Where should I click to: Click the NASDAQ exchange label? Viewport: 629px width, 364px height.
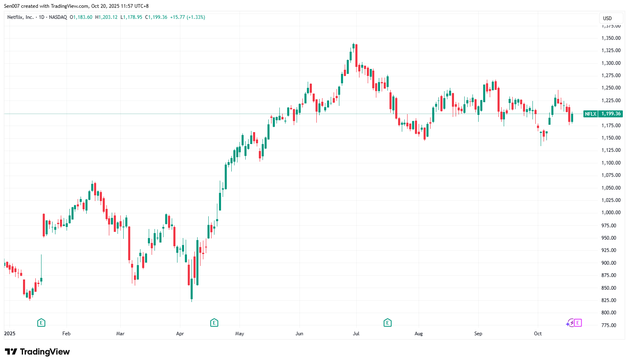coord(58,17)
